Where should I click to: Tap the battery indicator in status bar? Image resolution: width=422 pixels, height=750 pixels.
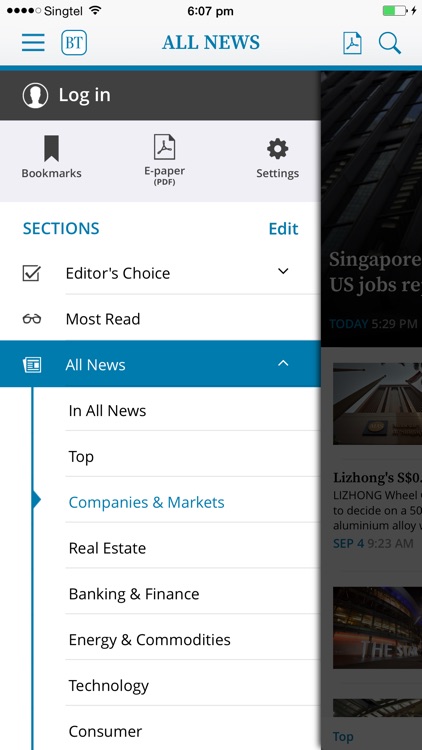pyautogui.click(x=395, y=11)
